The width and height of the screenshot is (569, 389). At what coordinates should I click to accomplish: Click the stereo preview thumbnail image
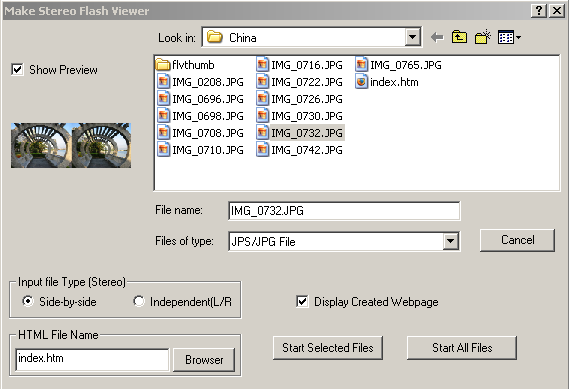[x=71, y=145]
